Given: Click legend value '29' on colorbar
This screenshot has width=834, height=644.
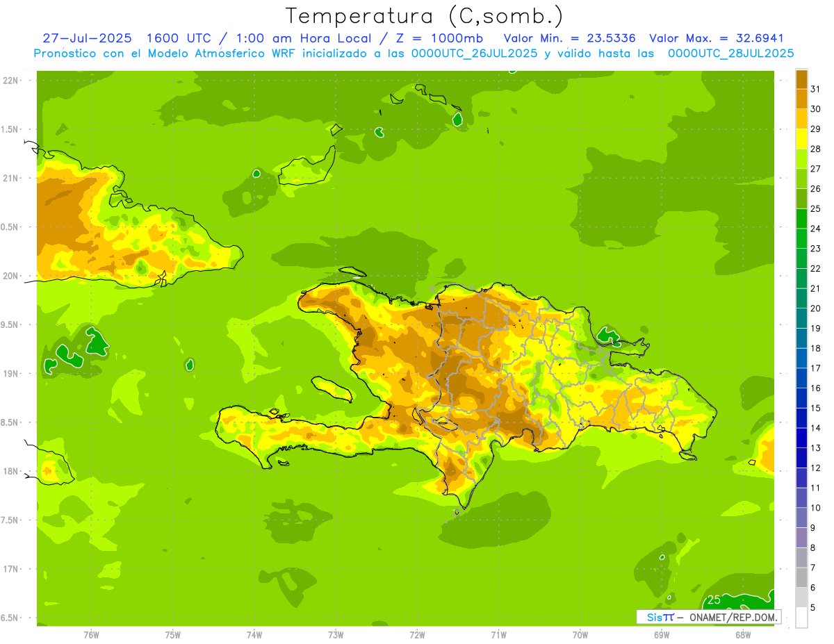Looking at the screenshot, I should (816, 129).
